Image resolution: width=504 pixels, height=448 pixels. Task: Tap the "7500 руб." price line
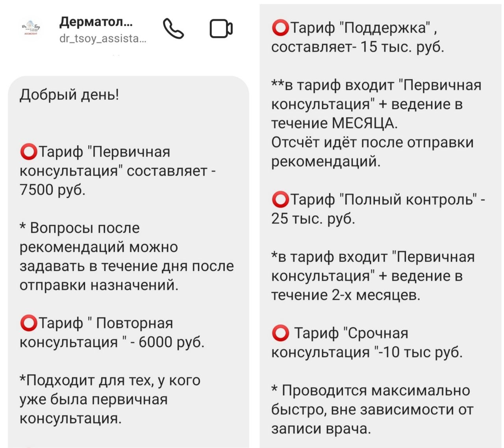(53, 190)
